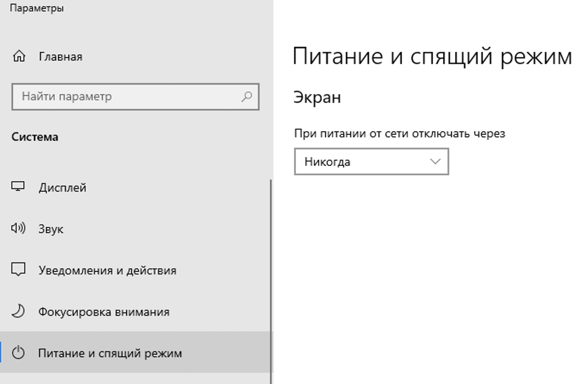The height and width of the screenshot is (384, 588).
Task: Click the moon icon beside Фокусировка внимания
Action: click(x=18, y=311)
